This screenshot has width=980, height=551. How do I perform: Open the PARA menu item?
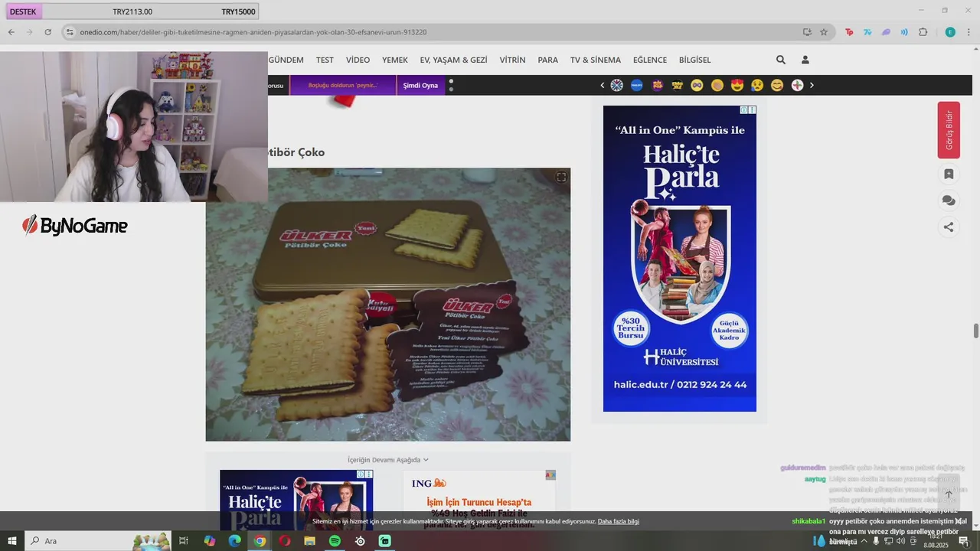pyautogui.click(x=547, y=60)
